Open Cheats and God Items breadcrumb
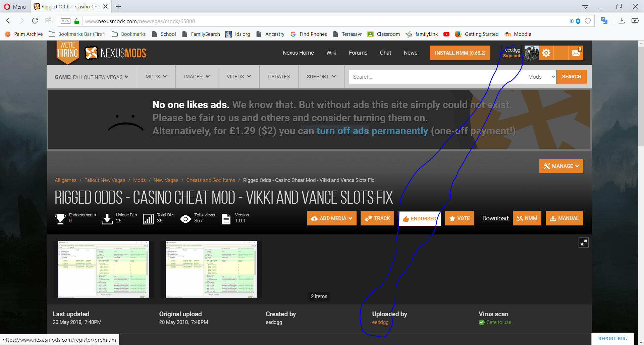The height and width of the screenshot is (345, 644). click(x=211, y=180)
